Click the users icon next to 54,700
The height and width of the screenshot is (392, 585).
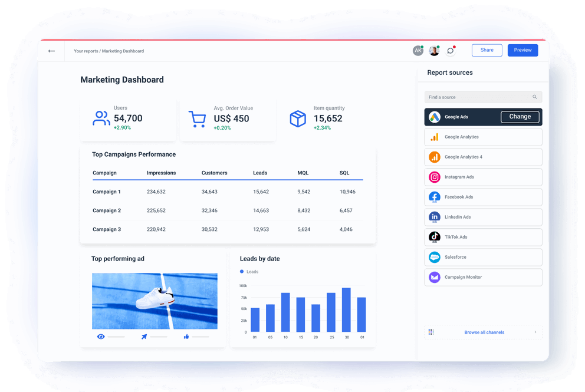tap(101, 118)
